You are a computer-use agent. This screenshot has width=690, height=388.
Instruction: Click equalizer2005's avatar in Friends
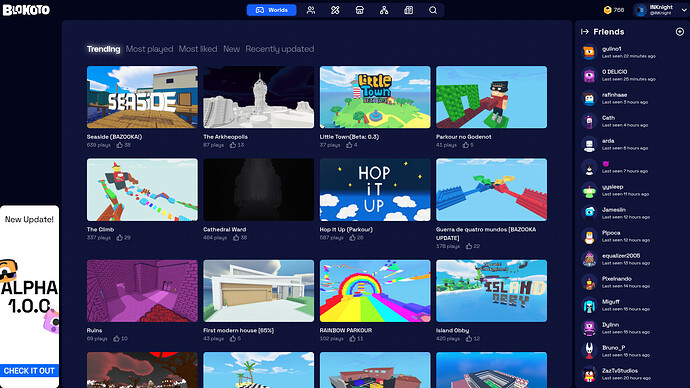[x=589, y=259]
